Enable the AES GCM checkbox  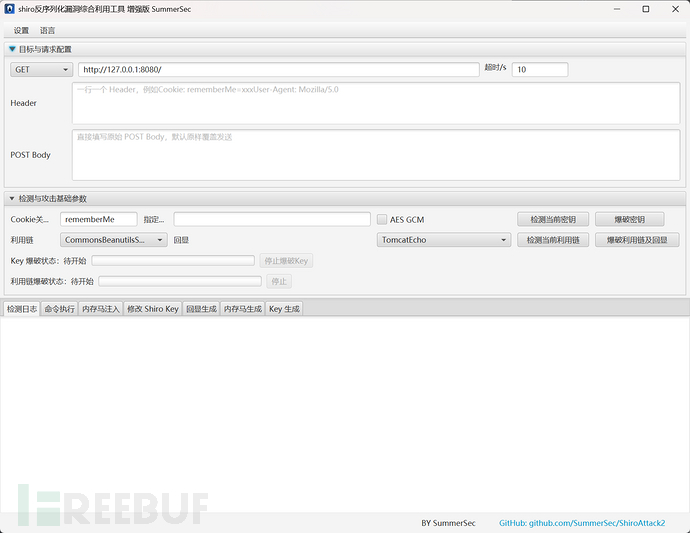coord(382,219)
